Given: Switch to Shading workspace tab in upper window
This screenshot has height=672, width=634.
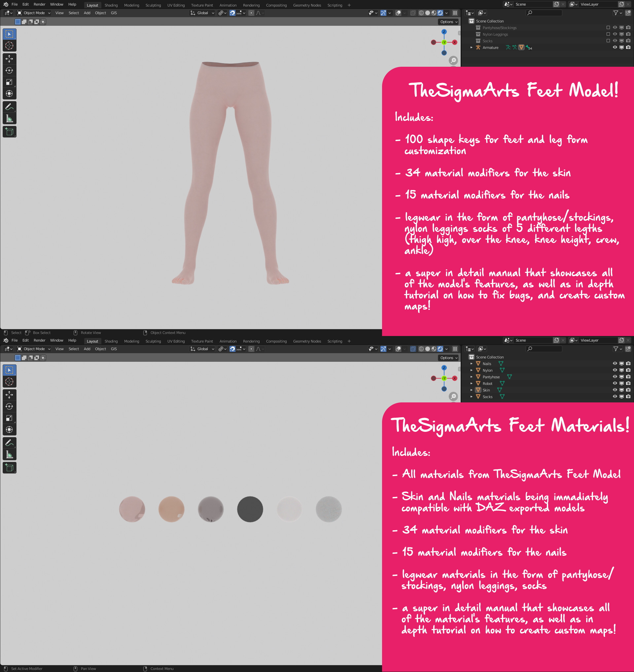Looking at the screenshot, I should click(111, 5).
